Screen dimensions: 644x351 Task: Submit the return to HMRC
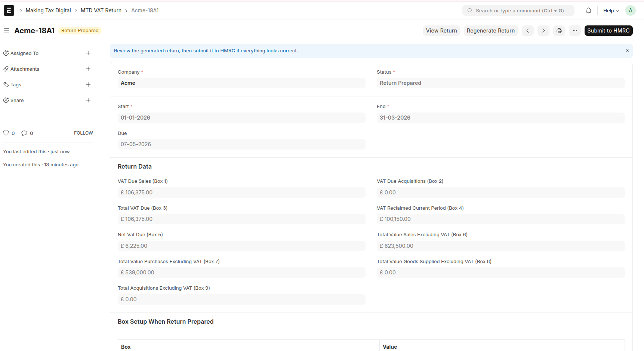[x=608, y=31]
